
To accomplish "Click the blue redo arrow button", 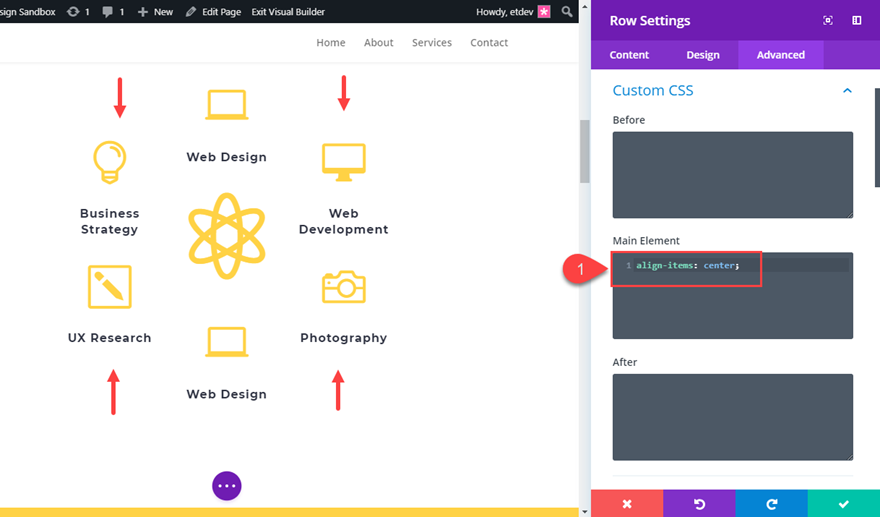I will click(x=771, y=504).
